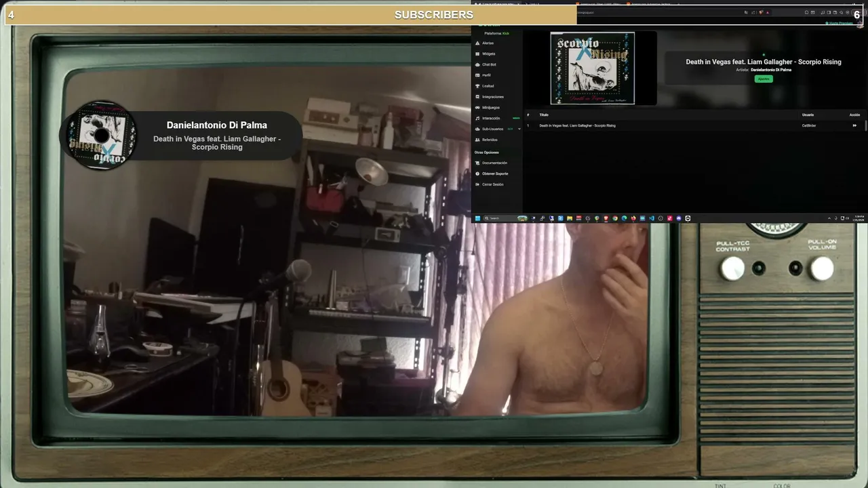This screenshot has width=868, height=488.
Task: Open Firefox from the taskbar
Action: [633, 218]
